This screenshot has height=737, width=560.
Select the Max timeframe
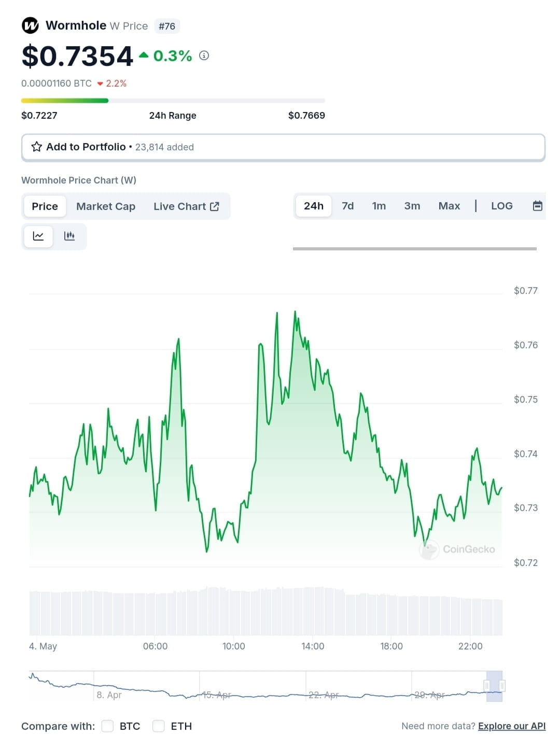tap(449, 206)
